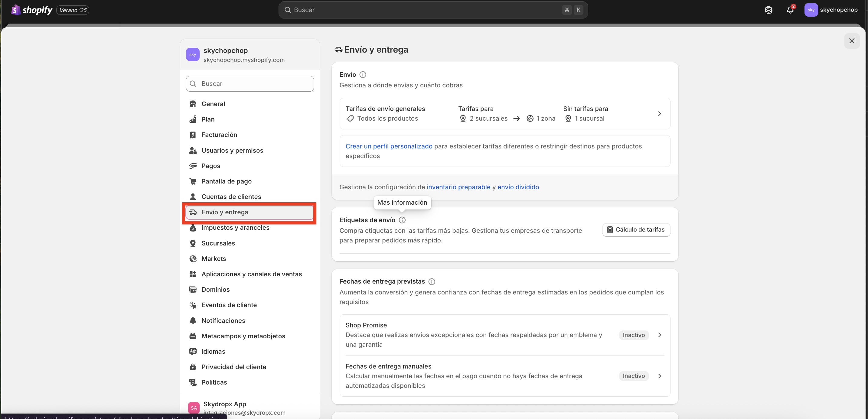Image resolution: width=868 pixels, height=419 pixels.
Task: Click the Todos los productos label
Action: pyautogui.click(x=387, y=119)
